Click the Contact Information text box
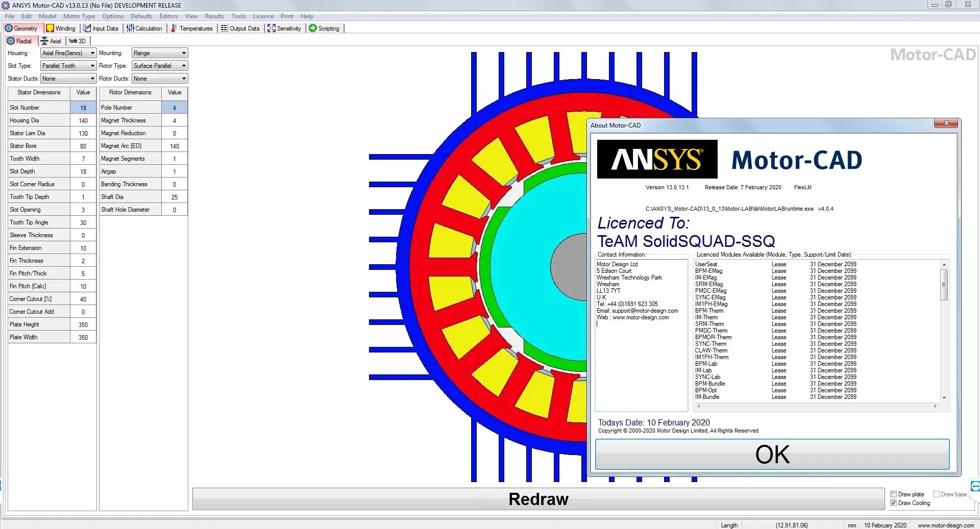Screen dimensions: 980x529 pos(642,335)
